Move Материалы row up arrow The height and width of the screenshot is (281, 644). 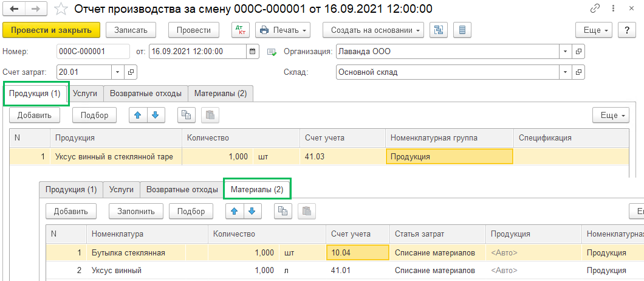(x=235, y=212)
